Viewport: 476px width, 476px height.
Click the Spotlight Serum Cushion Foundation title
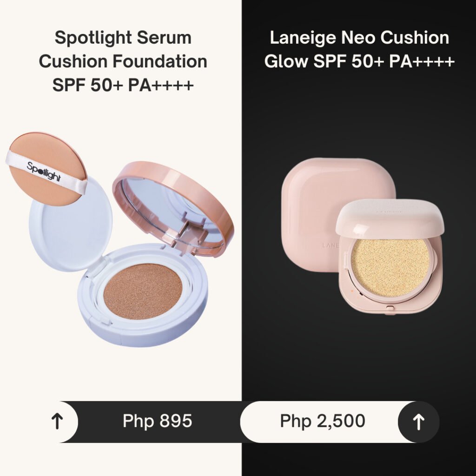[123, 61]
